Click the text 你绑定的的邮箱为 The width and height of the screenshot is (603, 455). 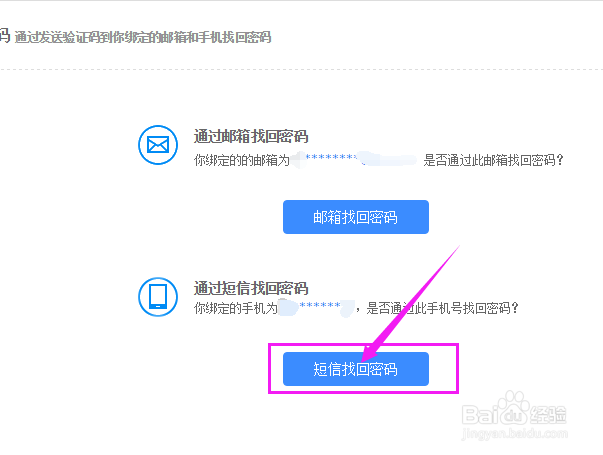(x=242, y=160)
